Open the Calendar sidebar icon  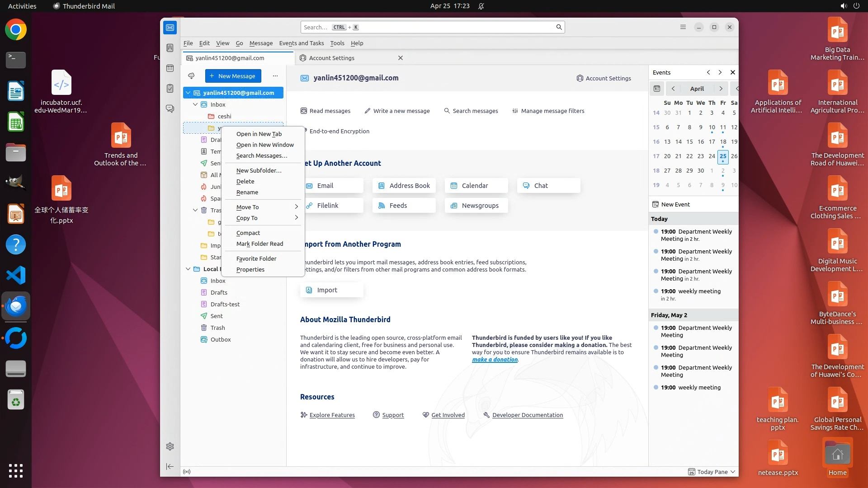click(170, 68)
